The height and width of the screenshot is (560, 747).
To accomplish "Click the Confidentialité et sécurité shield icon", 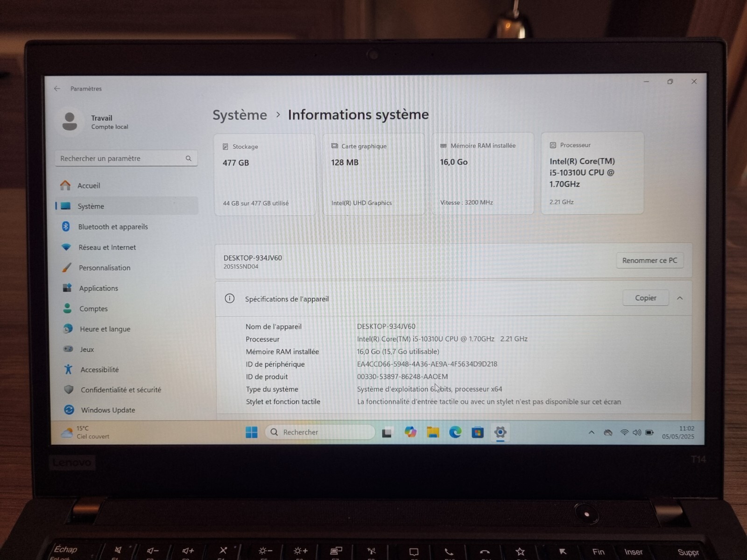I will coord(69,390).
